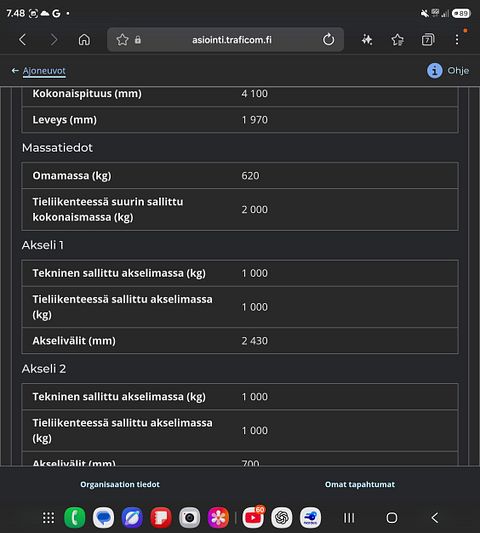This screenshot has height=533, width=480.
Task: Click the Kokonaispituus (mm) label
Action: 87,93
